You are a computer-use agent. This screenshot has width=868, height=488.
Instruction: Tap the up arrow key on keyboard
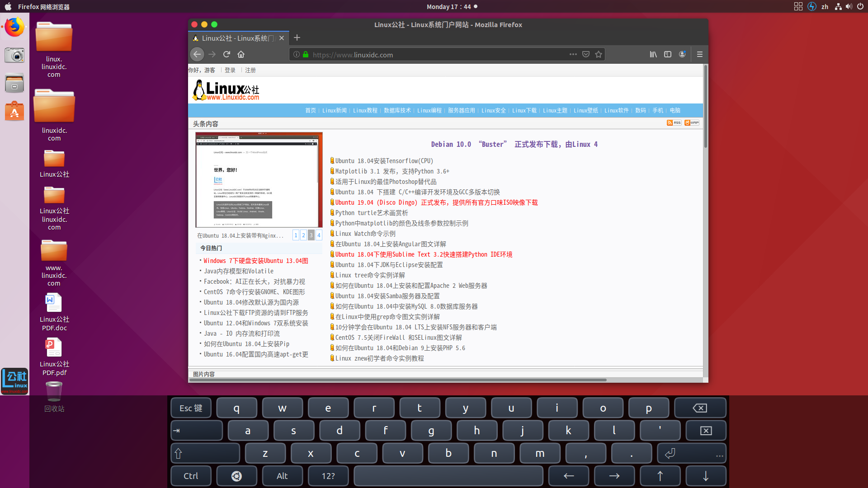pos(660,476)
